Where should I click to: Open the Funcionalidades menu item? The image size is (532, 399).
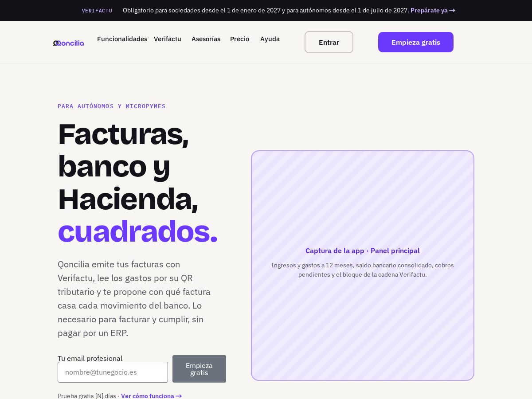(x=122, y=39)
